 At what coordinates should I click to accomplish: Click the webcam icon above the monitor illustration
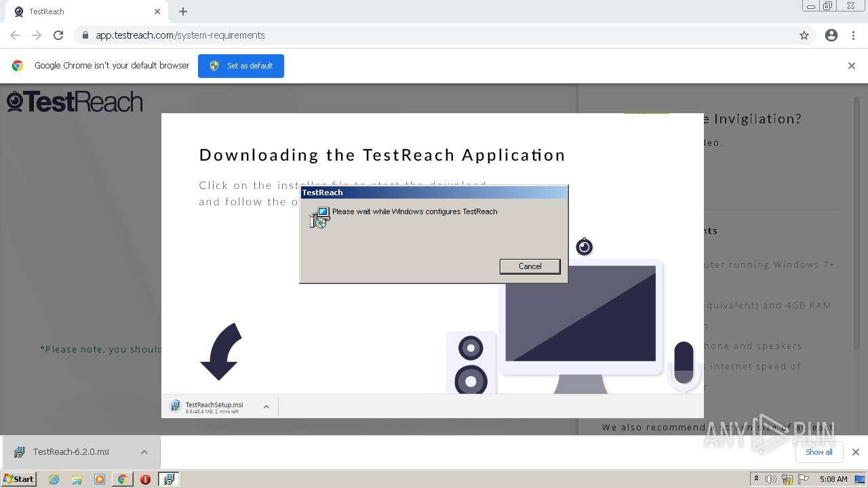(584, 247)
